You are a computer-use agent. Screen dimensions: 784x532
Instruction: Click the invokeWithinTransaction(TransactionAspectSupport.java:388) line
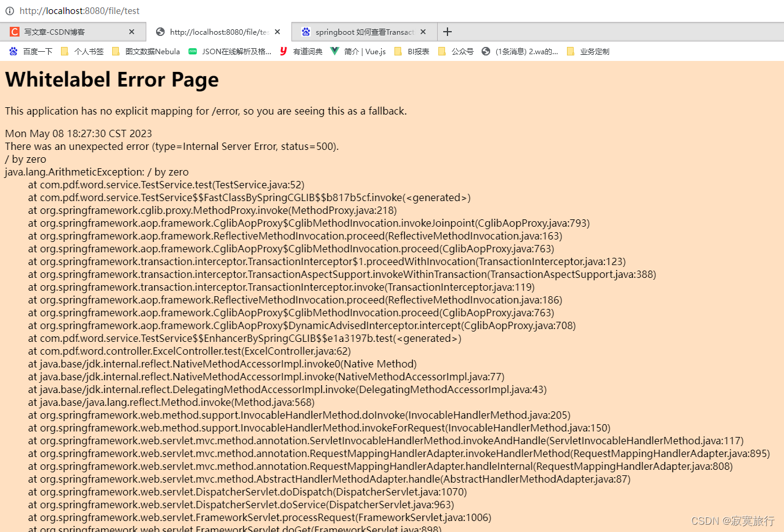(x=342, y=274)
